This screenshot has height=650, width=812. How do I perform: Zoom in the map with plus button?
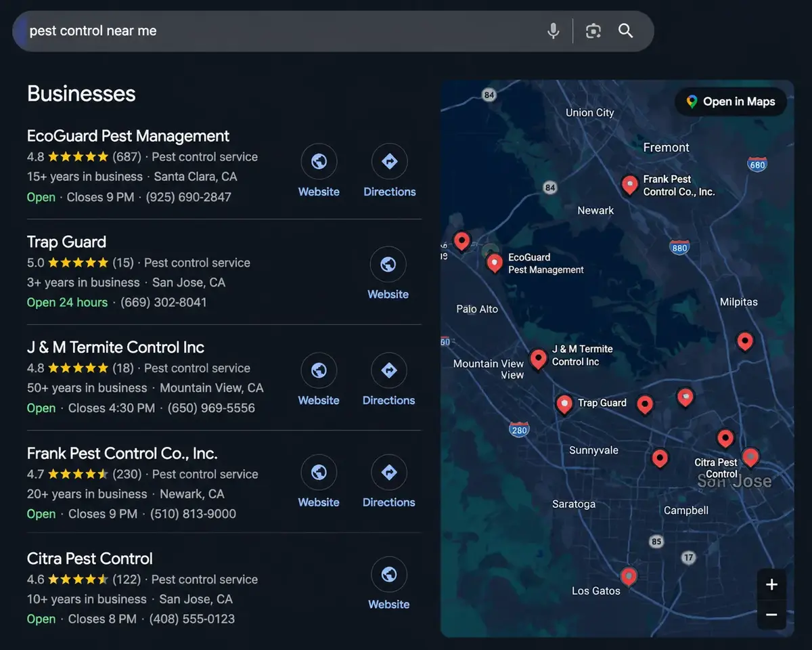point(771,584)
